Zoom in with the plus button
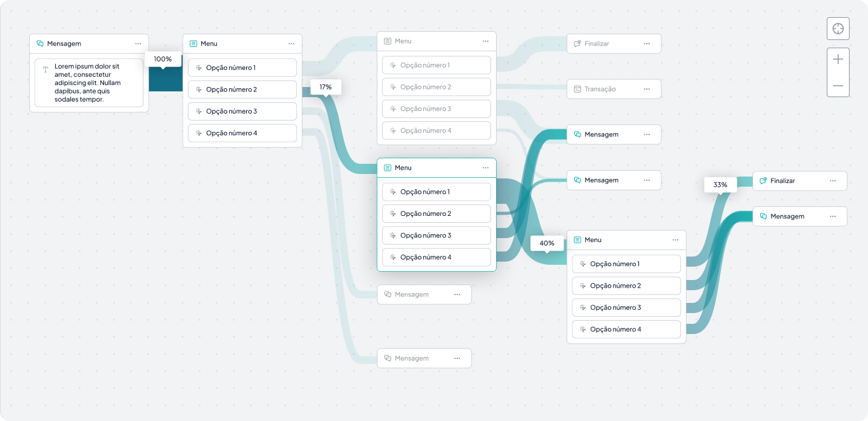Viewport: 868px width, 421px height. (x=838, y=59)
